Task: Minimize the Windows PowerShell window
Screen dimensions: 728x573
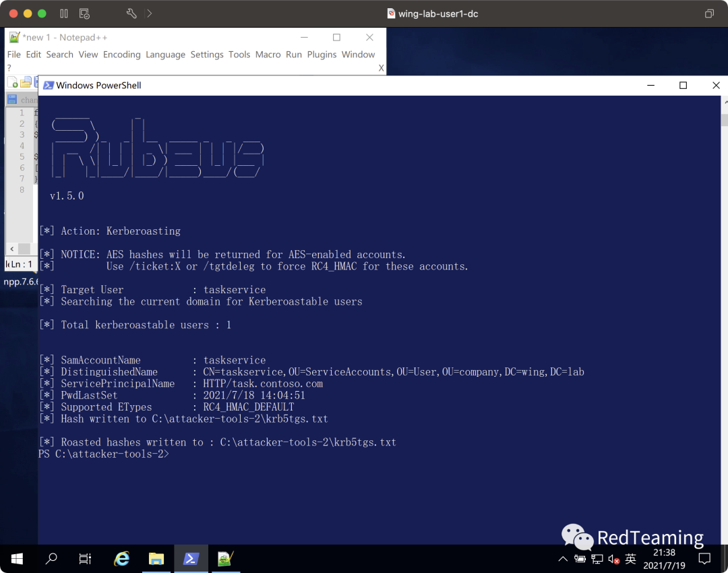Action: (651, 86)
